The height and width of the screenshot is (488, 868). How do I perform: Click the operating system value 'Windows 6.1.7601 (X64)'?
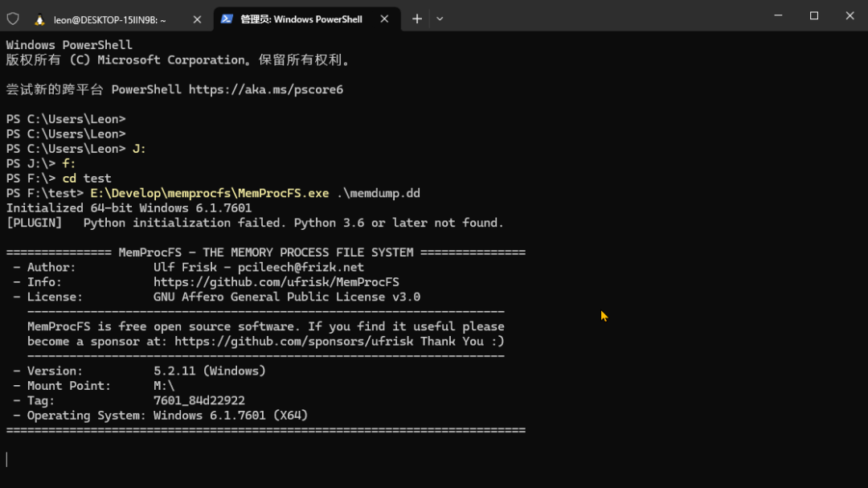point(231,416)
